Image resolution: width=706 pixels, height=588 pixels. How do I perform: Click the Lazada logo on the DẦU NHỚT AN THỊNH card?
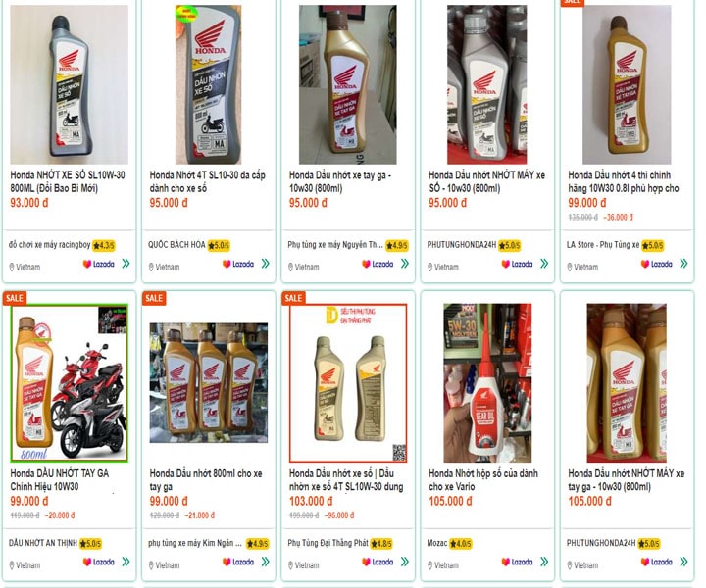[x=99, y=562]
